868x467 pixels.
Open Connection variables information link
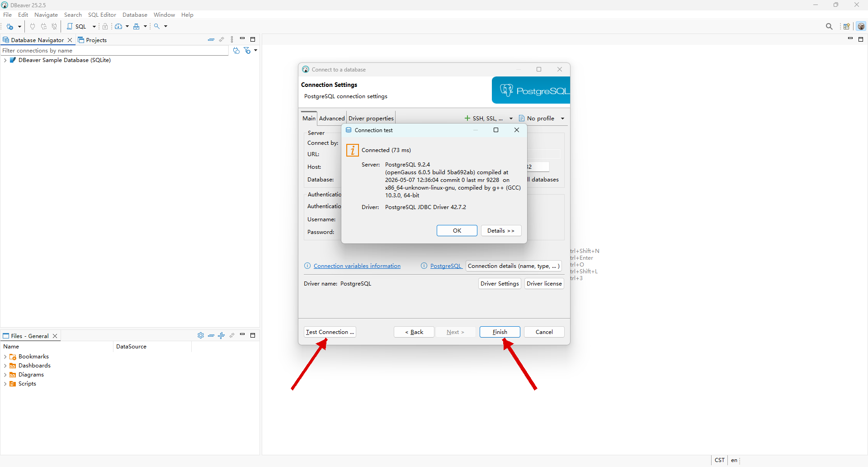[357, 266]
